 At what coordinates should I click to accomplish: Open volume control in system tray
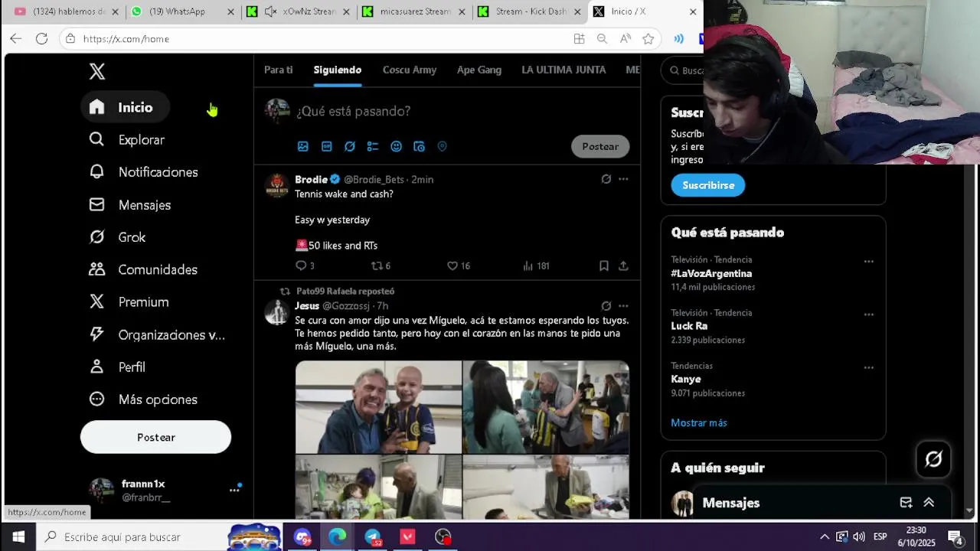(859, 537)
